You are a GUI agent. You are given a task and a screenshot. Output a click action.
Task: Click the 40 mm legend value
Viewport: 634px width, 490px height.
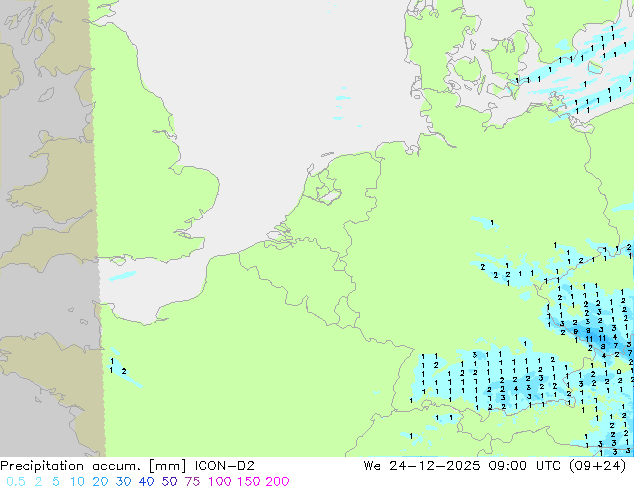pyautogui.click(x=146, y=482)
